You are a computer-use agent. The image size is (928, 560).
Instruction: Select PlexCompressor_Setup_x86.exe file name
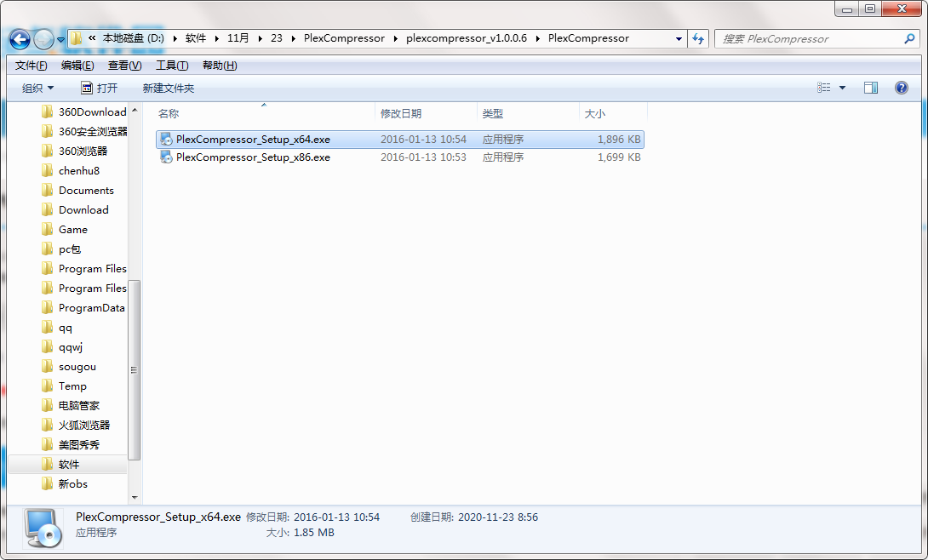pyautogui.click(x=253, y=157)
